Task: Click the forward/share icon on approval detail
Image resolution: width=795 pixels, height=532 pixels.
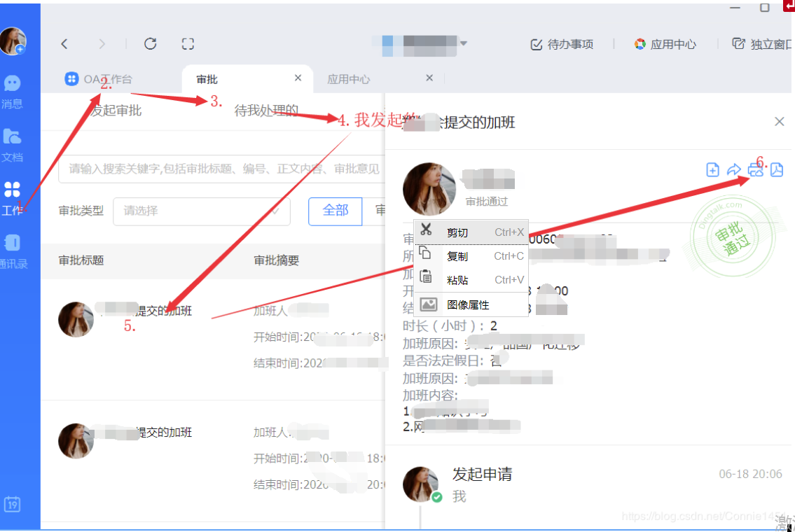Action: tap(733, 169)
